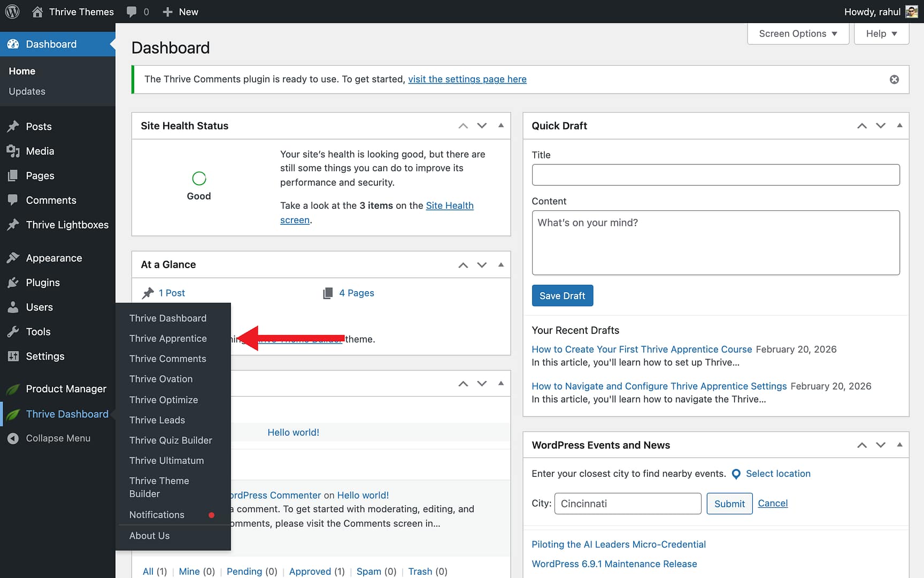Image resolution: width=924 pixels, height=578 pixels.
Task: Toggle the Quick Draft panel collapse arrow
Action: [899, 126]
